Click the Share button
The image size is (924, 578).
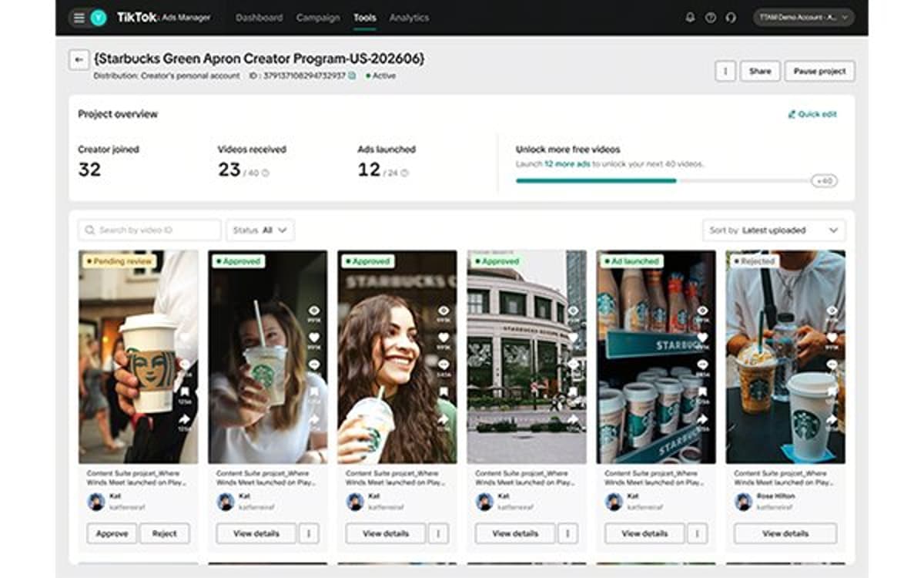[760, 71]
